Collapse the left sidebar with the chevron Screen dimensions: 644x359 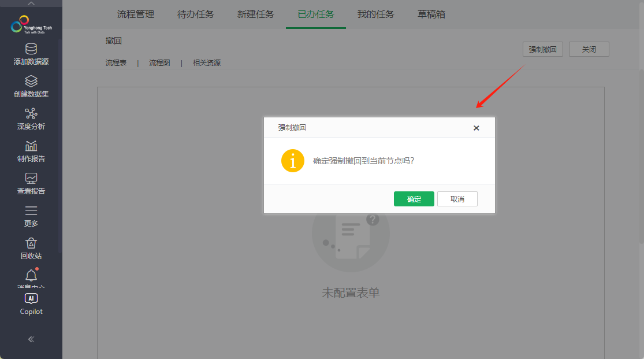coord(31,339)
